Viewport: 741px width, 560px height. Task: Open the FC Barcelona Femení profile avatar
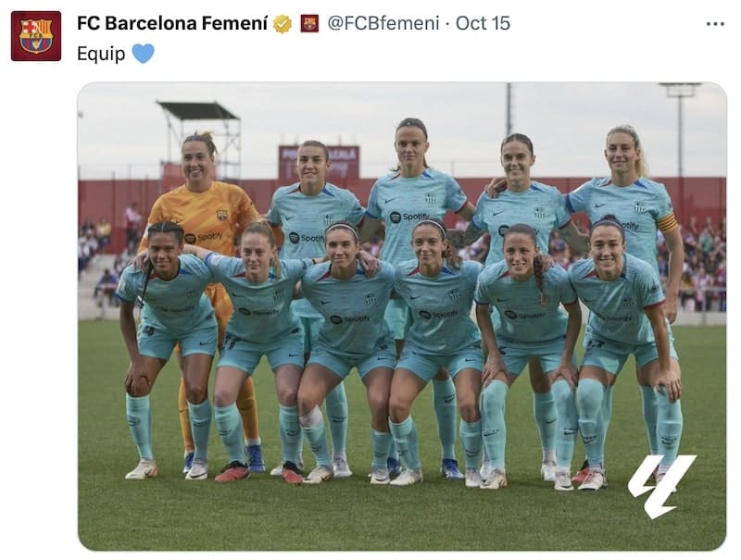point(36,36)
